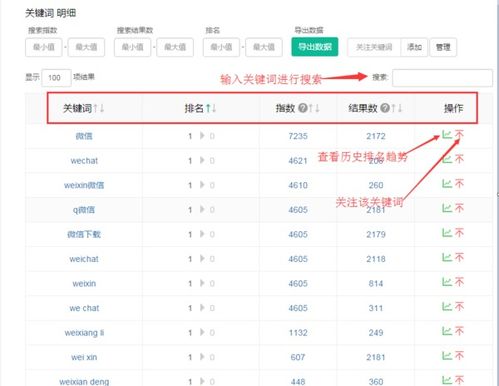Follow the keyword weixiang li
The width and height of the screenshot is (499, 386).
[459, 331]
